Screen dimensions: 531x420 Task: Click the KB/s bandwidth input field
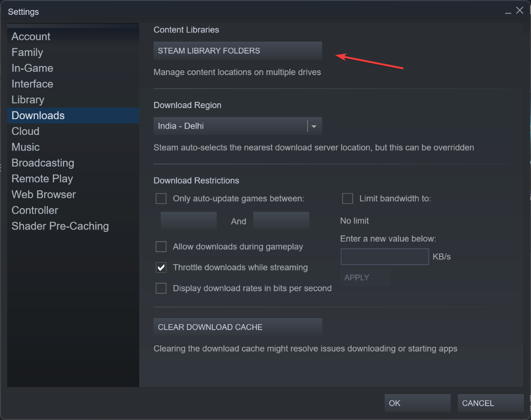[x=385, y=256]
